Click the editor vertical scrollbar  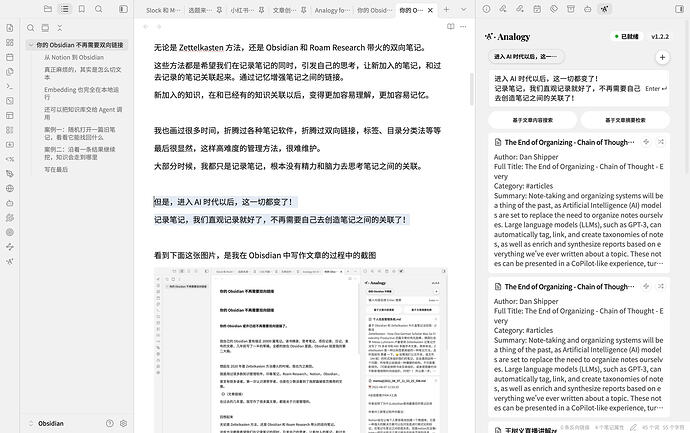(x=472, y=89)
